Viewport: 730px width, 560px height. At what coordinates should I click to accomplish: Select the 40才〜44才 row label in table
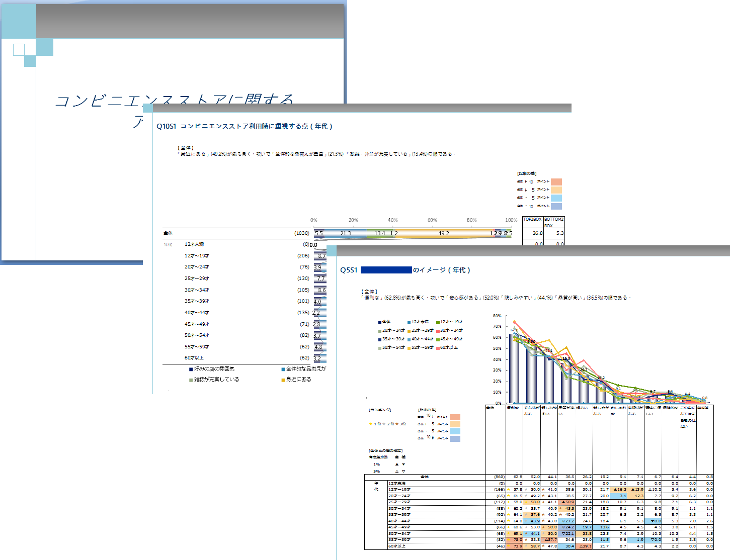[x=399, y=521]
